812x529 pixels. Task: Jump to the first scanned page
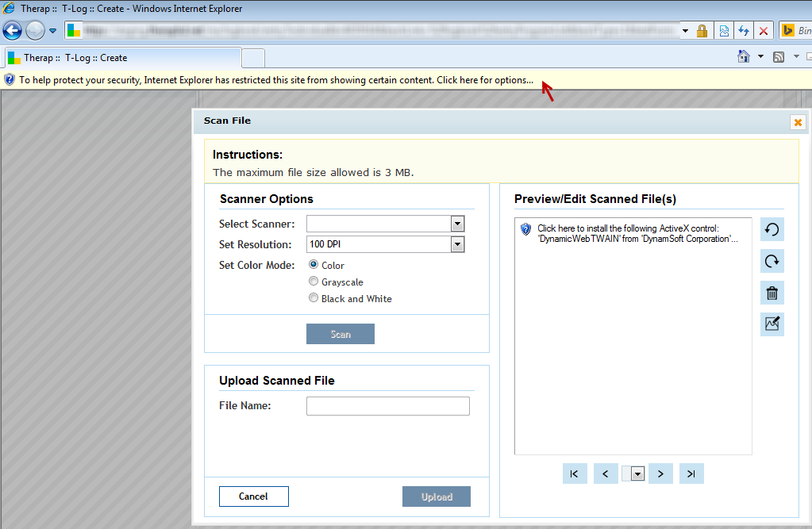[574, 473]
